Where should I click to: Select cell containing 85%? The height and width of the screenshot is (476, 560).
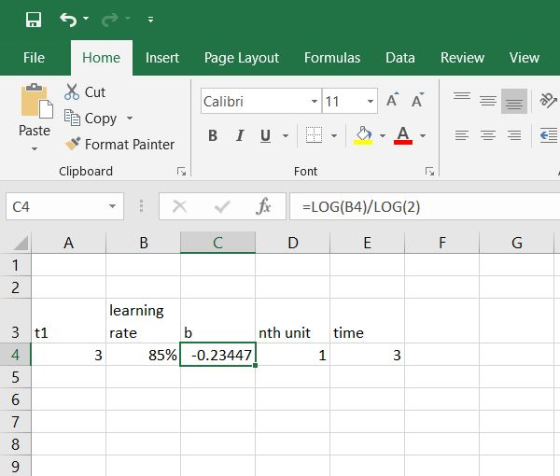point(143,355)
